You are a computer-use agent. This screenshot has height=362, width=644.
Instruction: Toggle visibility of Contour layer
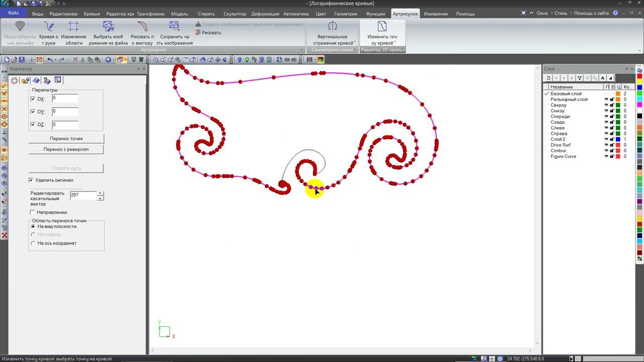606,151
